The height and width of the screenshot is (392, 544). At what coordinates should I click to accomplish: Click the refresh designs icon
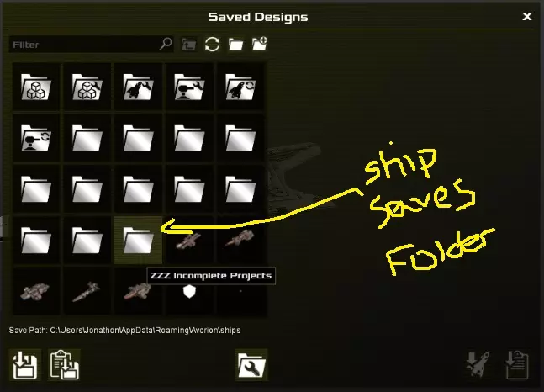tap(212, 45)
